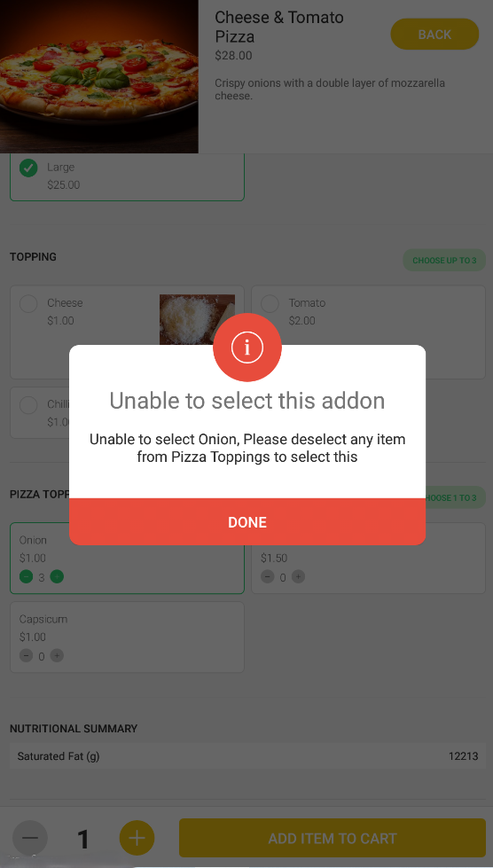Click the CHOOSE UP TO 3 badge
The width and height of the screenshot is (493, 868).
(x=444, y=260)
